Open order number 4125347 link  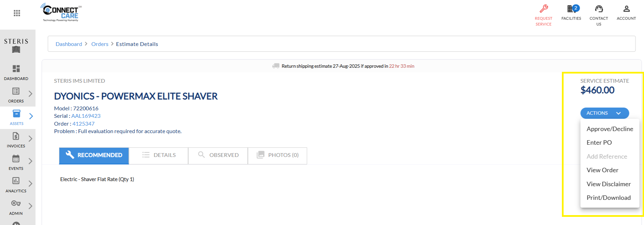coord(83,124)
